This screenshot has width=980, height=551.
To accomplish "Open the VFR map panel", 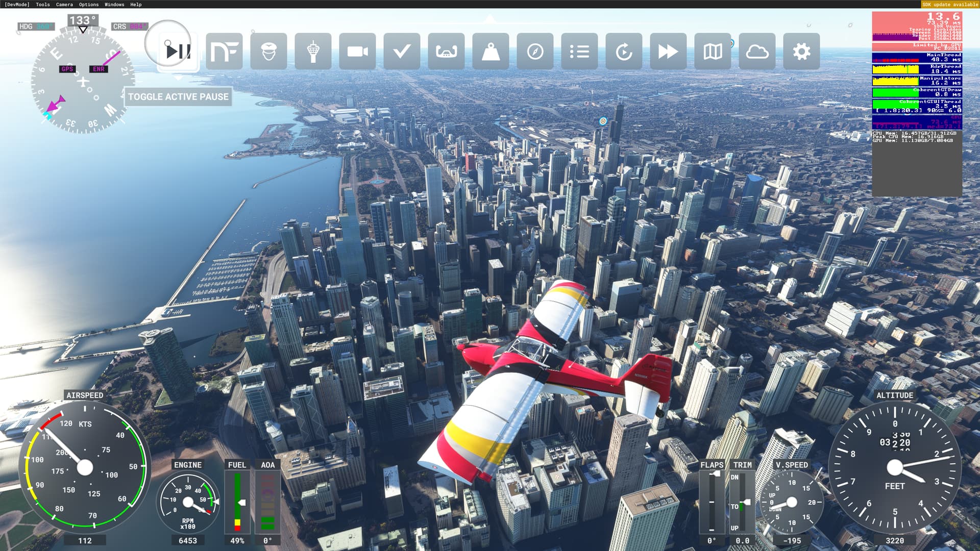I will tap(713, 52).
